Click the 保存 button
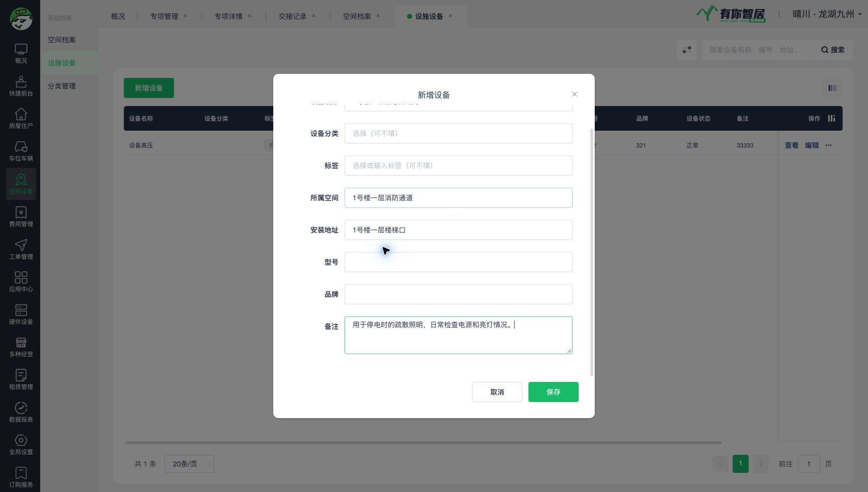The height and width of the screenshot is (492, 868). (553, 392)
